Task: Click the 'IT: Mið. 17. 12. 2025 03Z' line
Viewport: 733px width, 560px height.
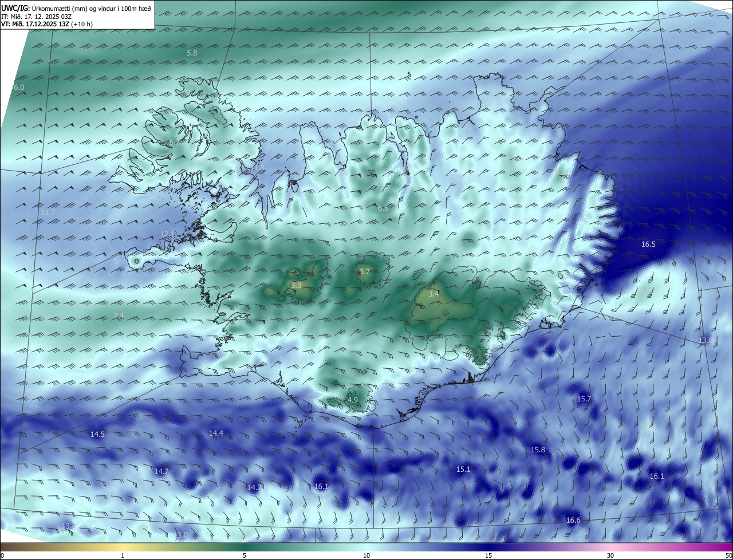Action: tap(36, 17)
